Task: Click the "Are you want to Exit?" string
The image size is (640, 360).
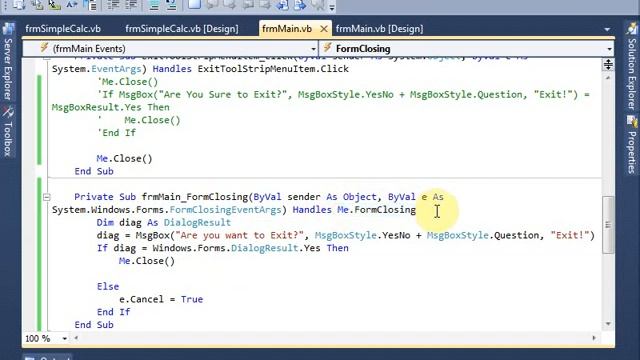Action: click(x=239, y=236)
